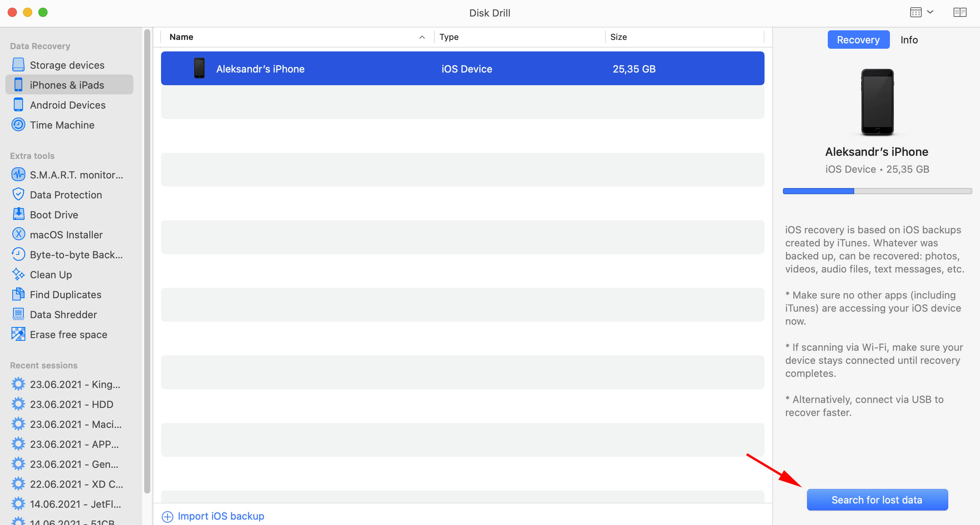Select the iPhones & iPads phone icon
Screen dimensions: 980x525
(x=18, y=85)
